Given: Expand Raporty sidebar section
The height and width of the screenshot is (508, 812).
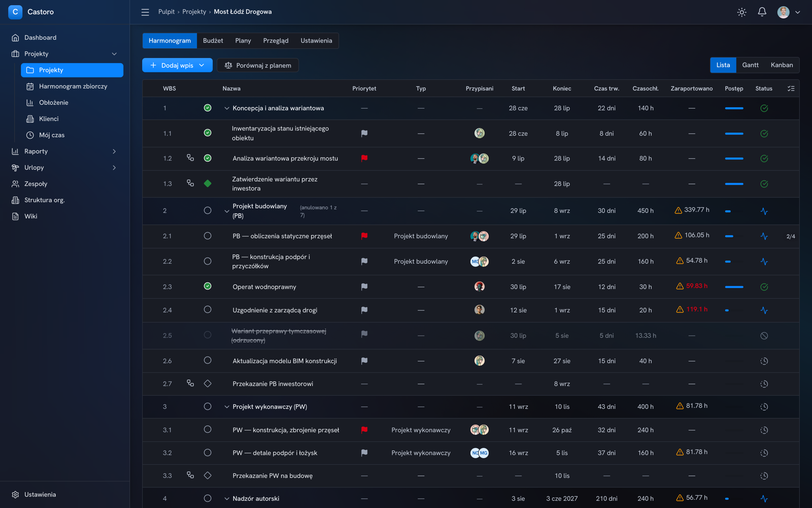Looking at the screenshot, I should pos(114,151).
